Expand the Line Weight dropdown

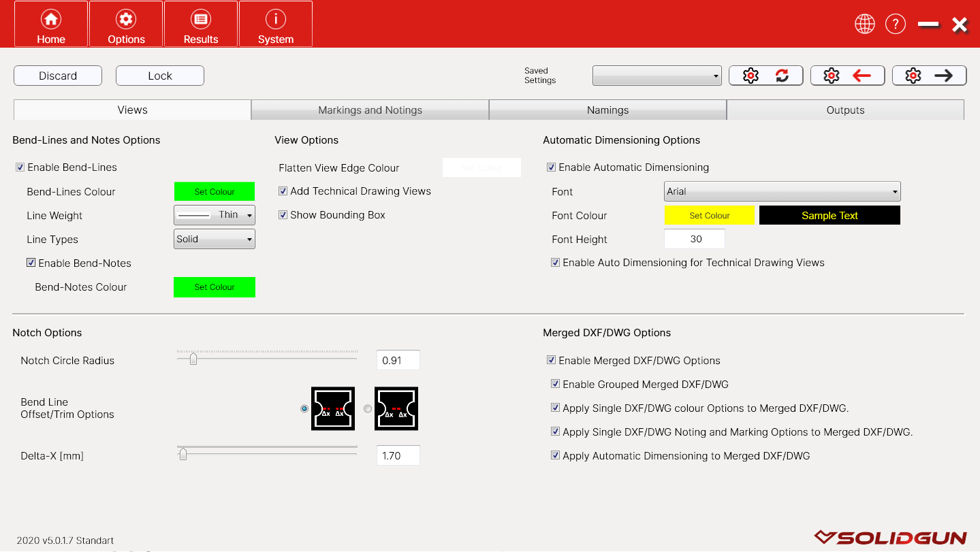[215, 216]
